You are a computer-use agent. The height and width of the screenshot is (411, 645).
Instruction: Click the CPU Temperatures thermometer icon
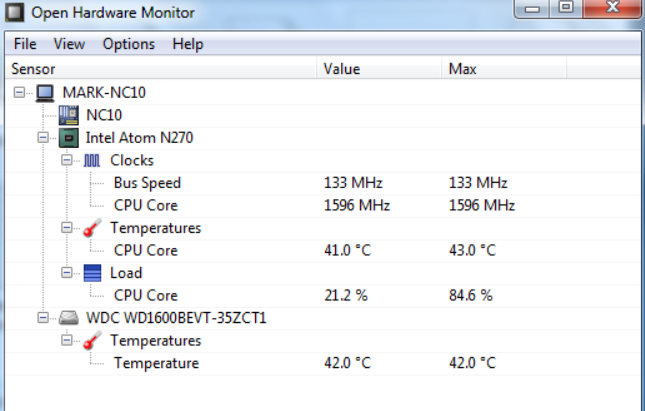point(92,228)
